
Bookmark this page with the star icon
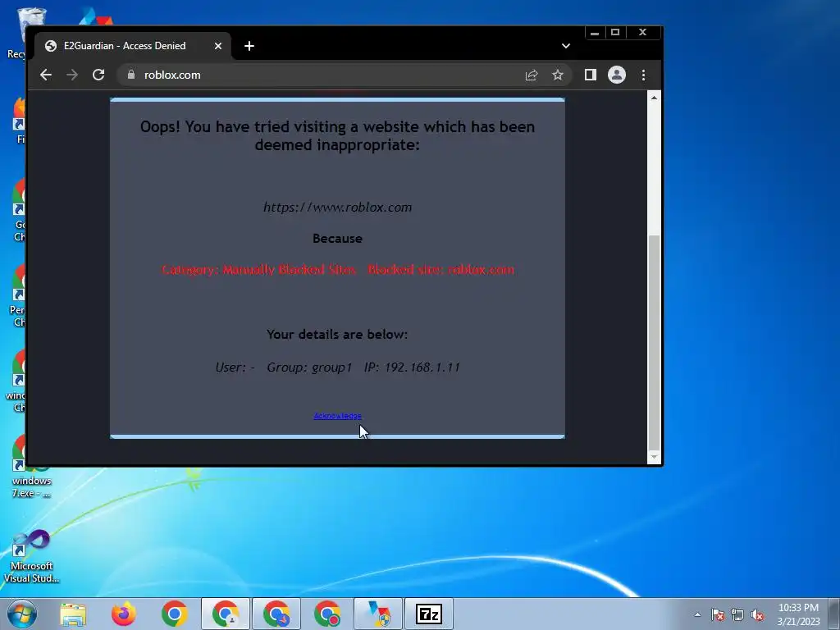click(x=558, y=75)
